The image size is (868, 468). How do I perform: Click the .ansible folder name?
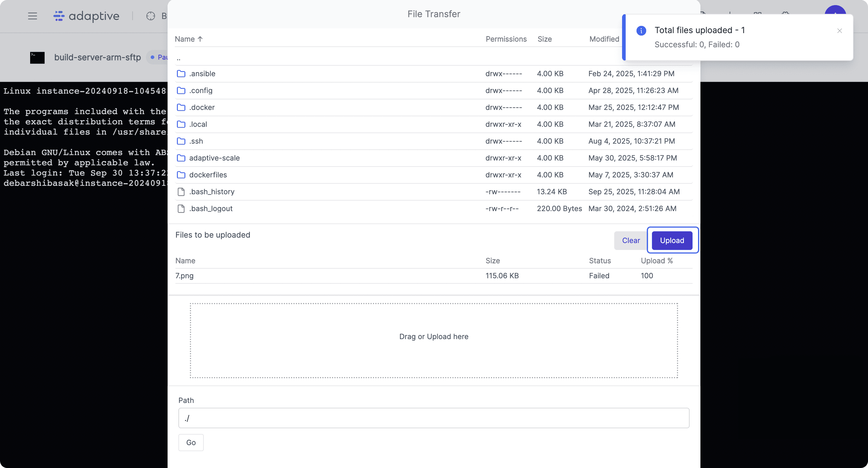pos(202,74)
